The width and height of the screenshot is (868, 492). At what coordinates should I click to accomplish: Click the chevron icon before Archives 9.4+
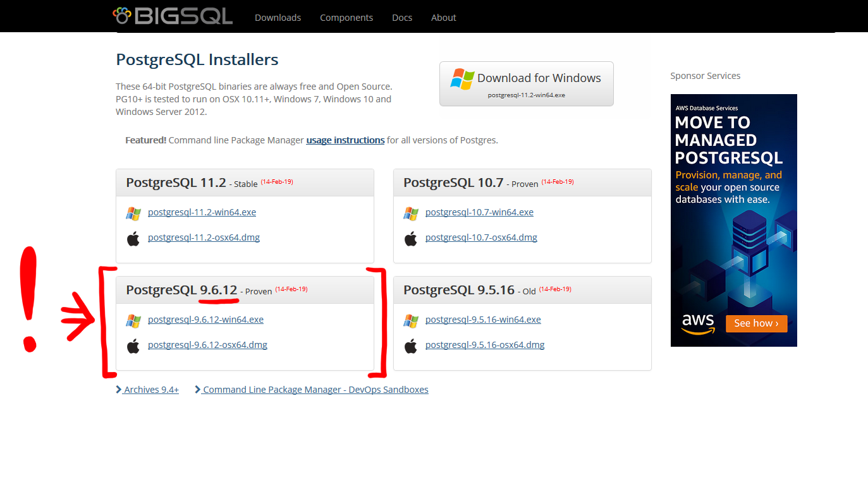[x=119, y=390]
